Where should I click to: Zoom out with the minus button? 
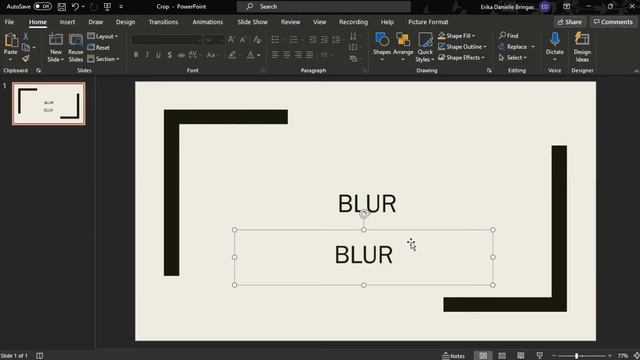point(554,356)
